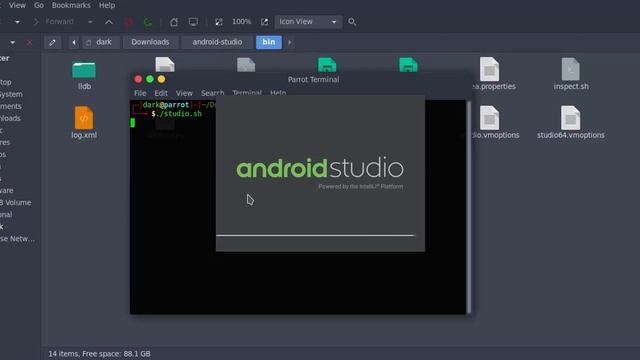The height and width of the screenshot is (360, 640).
Task: Click the green button on Parrot Terminal
Action: pos(150,79)
